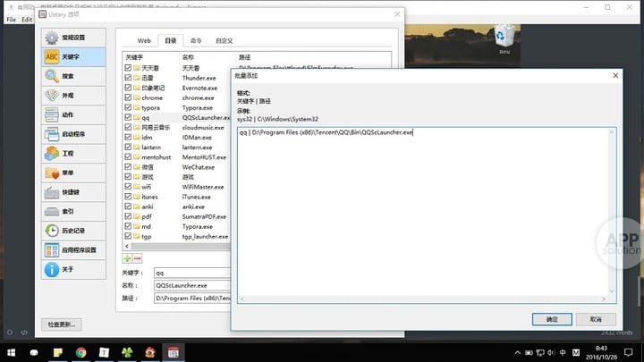Select the anki keyword row

(x=176, y=206)
